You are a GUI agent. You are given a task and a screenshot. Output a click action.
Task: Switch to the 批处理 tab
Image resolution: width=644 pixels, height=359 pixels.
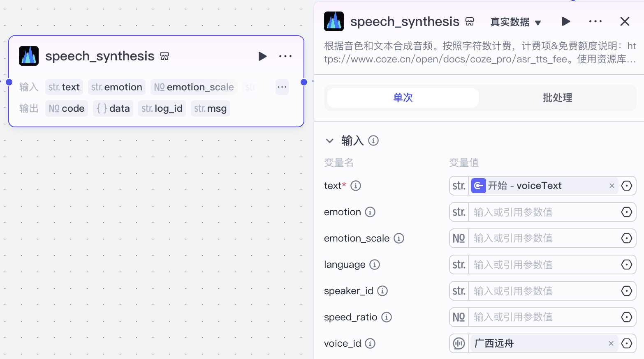[x=558, y=98]
